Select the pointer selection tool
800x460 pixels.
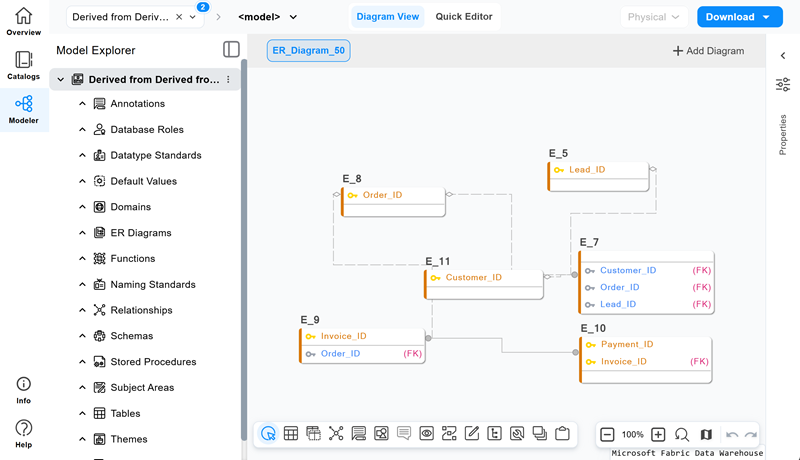[268, 433]
